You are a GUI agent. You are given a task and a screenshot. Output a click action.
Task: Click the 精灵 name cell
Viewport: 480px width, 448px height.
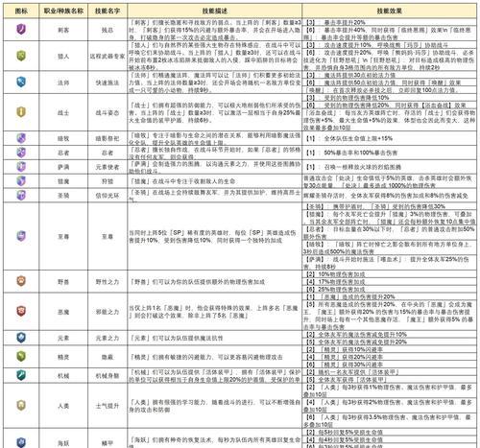click(x=63, y=357)
